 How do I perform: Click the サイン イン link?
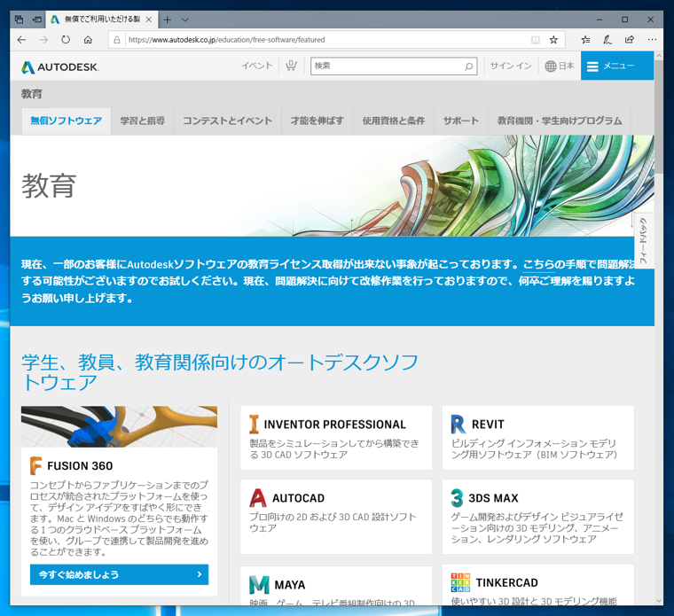point(511,66)
